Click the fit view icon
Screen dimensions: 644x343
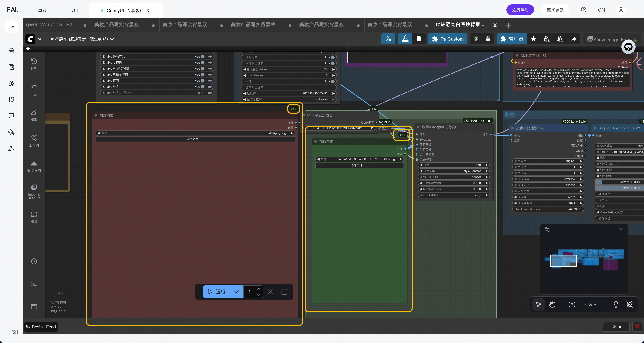pos(572,304)
